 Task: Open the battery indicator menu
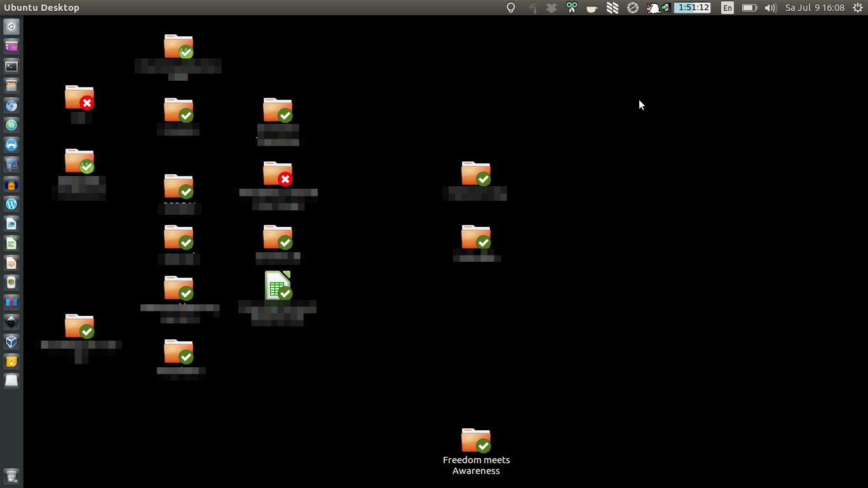(749, 8)
